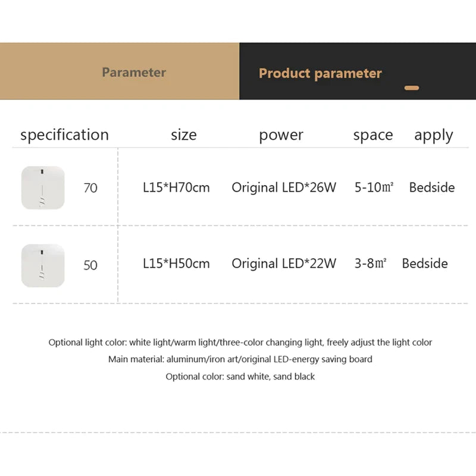Click the space column header
The width and height of the screenshot is (476, 476).
click(373, 135)
